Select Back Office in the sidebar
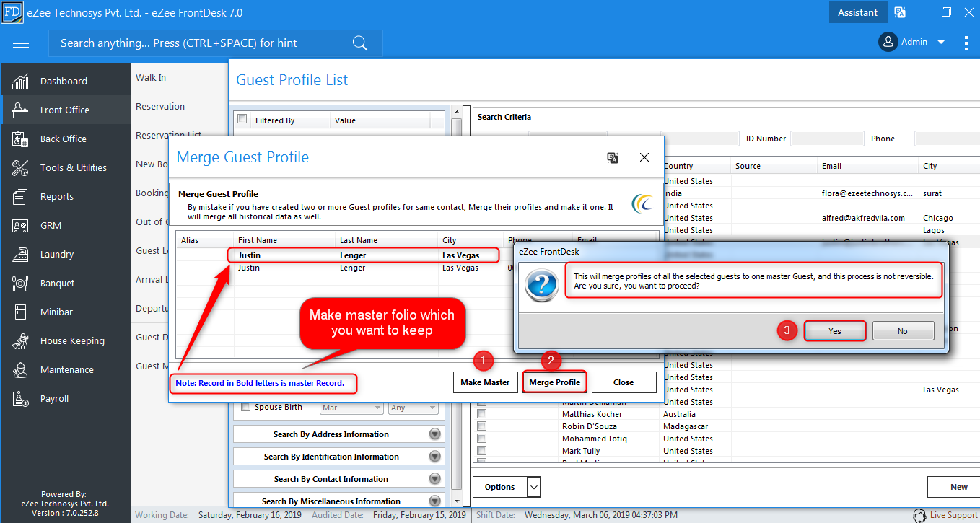The width and height of the screenshot is (980, 523). click(64, 139)
